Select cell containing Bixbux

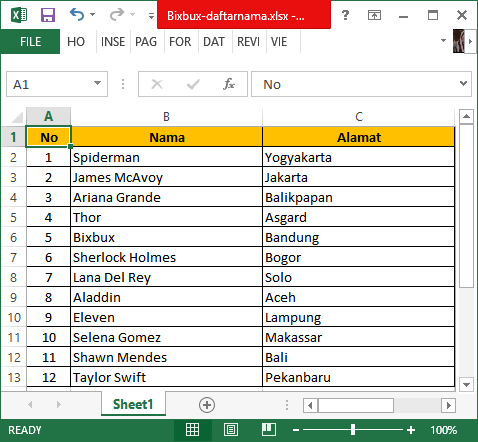point(167,237)
